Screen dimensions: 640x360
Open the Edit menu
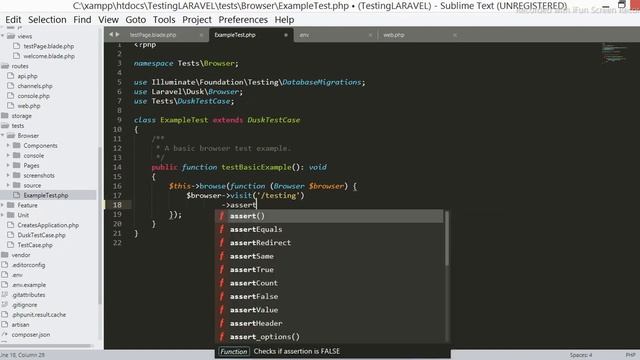coord(13,20)
